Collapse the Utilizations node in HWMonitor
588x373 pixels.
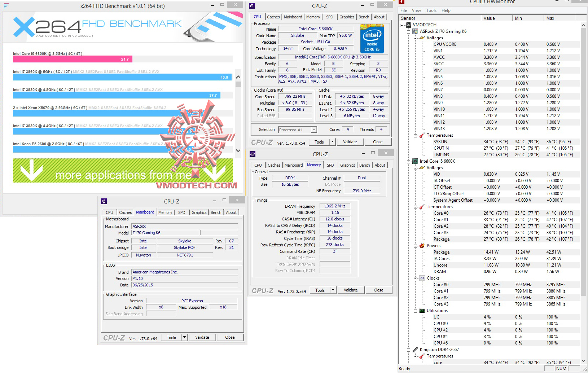pyautogui.click(x=415, y=311)
